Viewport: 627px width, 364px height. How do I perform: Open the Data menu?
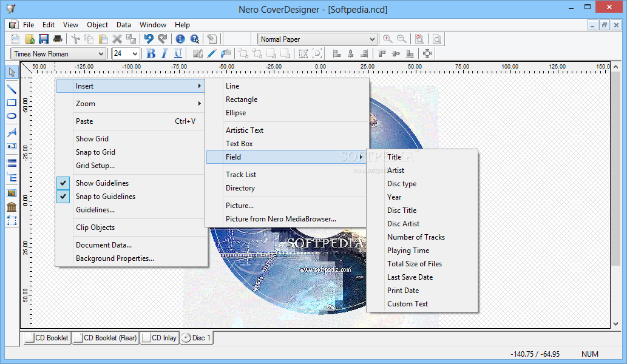124,25
